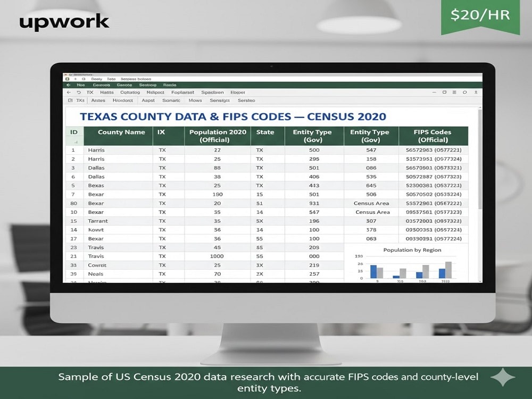Click the spreadsheet title Texas County Data & FIPS Codes
532x399 pixels.
pos(233,117)
